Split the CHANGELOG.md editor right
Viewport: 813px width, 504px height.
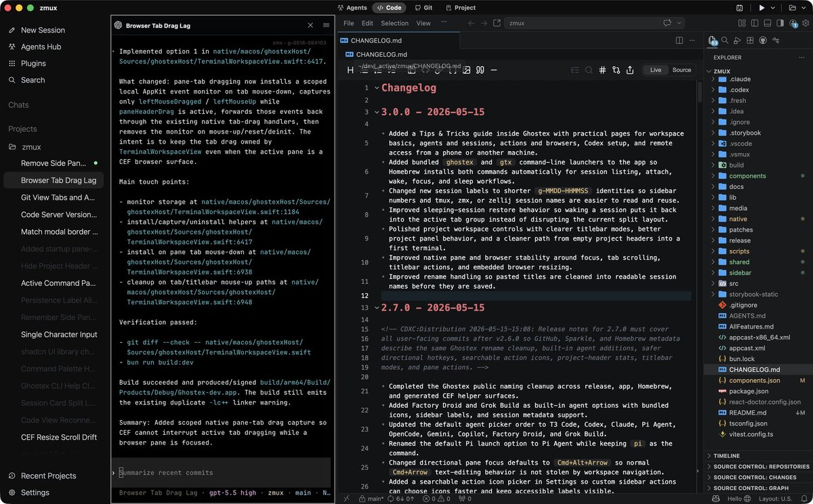[680, 41]
